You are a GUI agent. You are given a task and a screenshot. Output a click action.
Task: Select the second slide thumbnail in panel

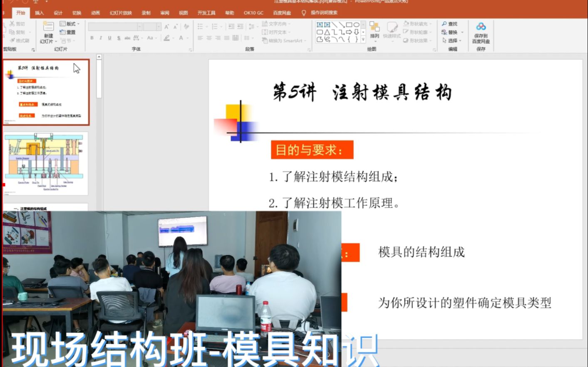click(x=46, y=162)
